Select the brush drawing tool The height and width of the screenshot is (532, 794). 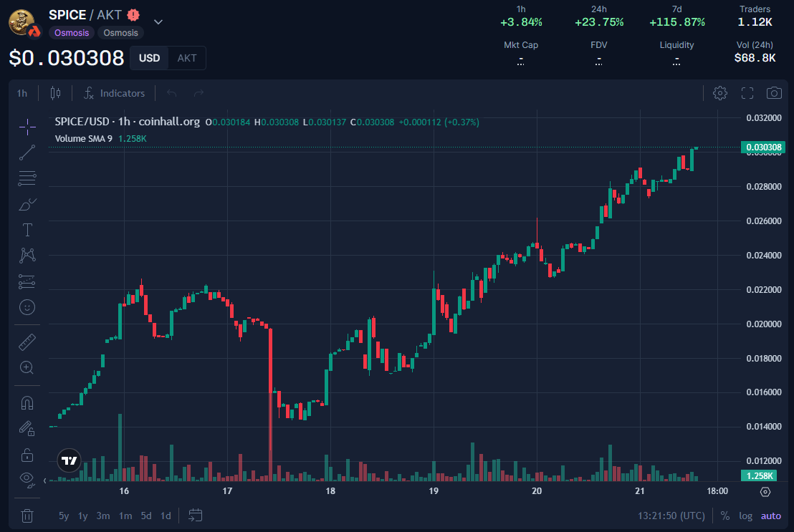pos(27,204)
